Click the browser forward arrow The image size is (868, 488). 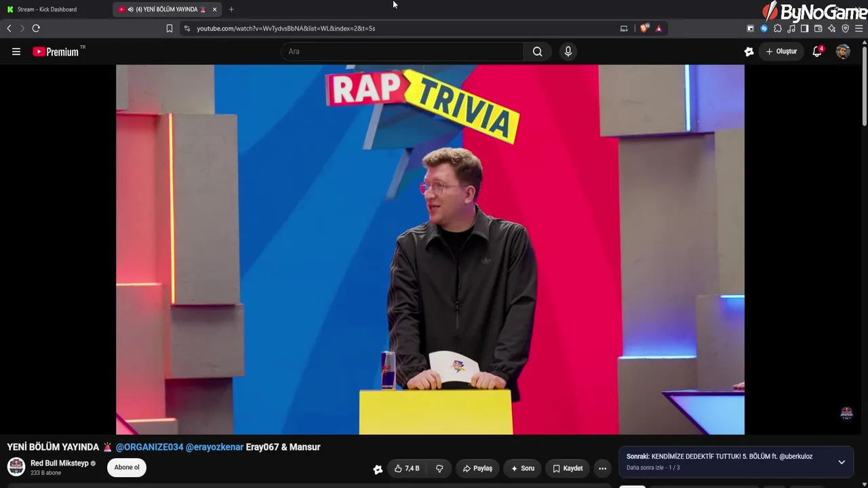coord(22,28)
